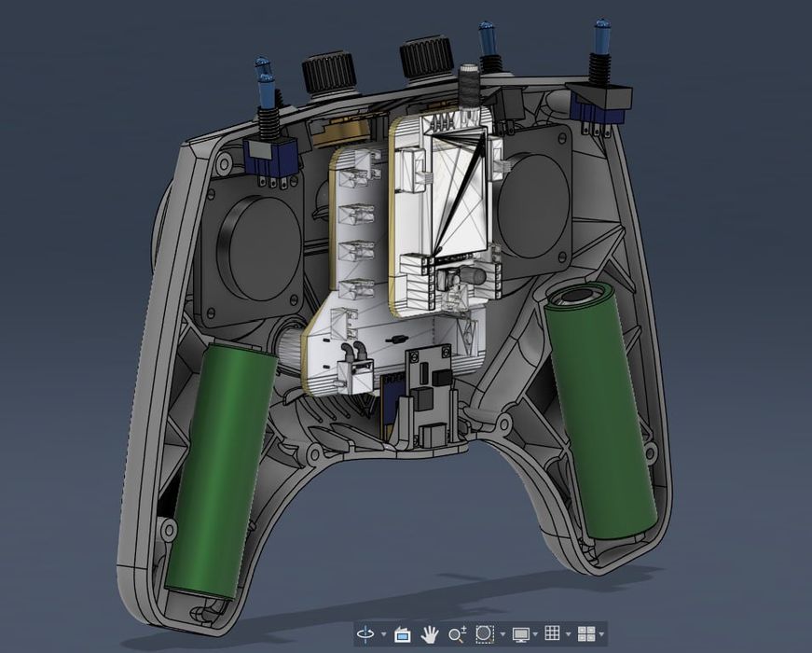The image size is (812, 653).
Task: Select the right green battery cell
Action: pos(600,411)
